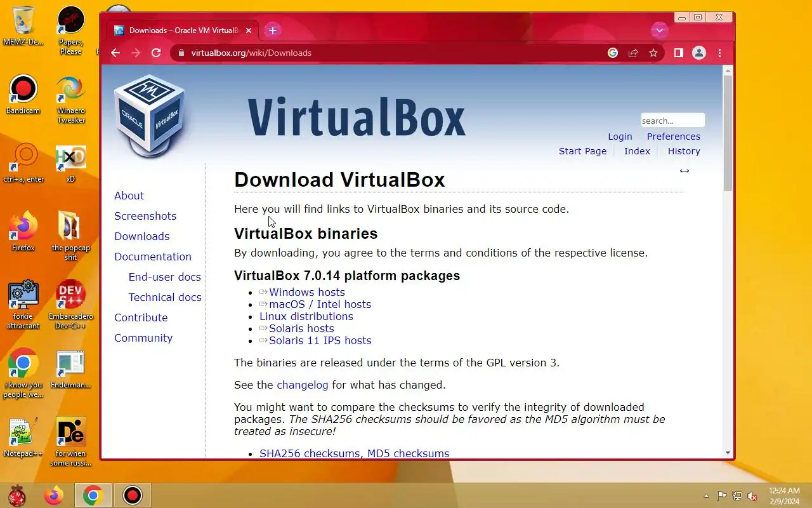Open the Preferences link
The width and height of the screenshot is (812, 508).
click(674, 137)
